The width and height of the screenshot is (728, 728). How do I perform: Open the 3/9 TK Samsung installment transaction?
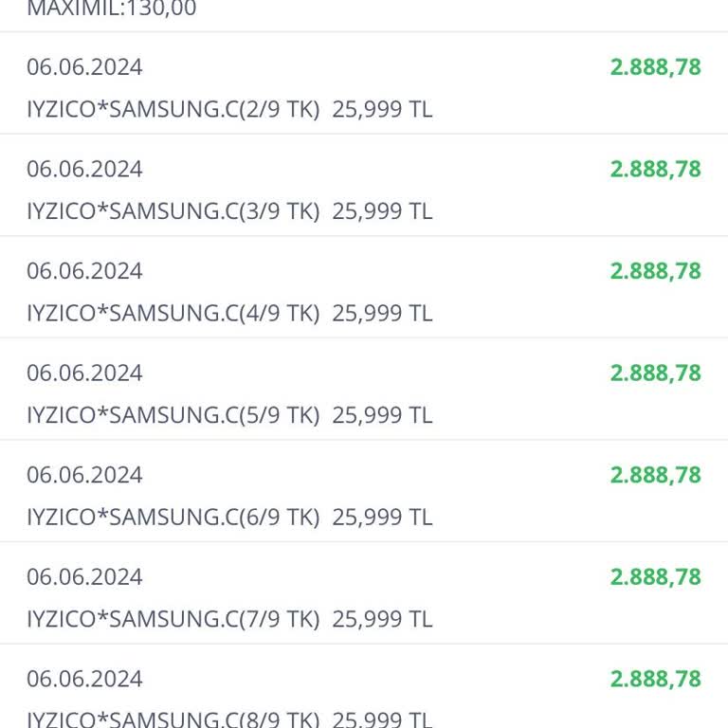(x=364, y=185)
